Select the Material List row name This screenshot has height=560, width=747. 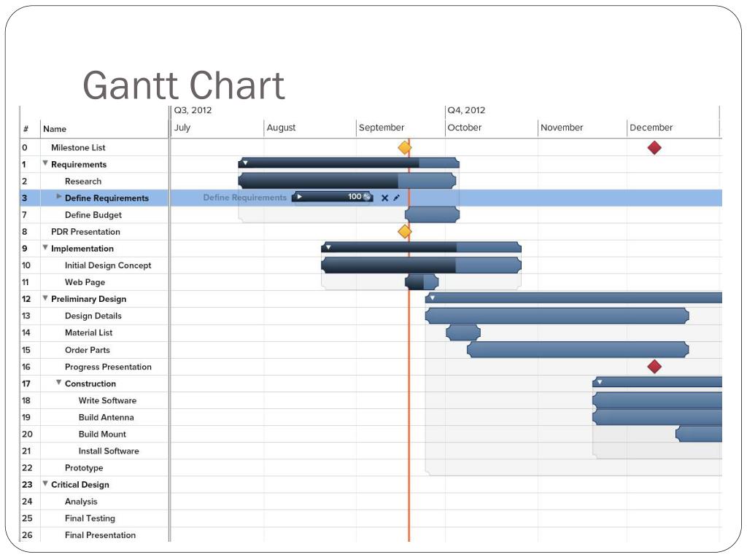coord(88,332)
